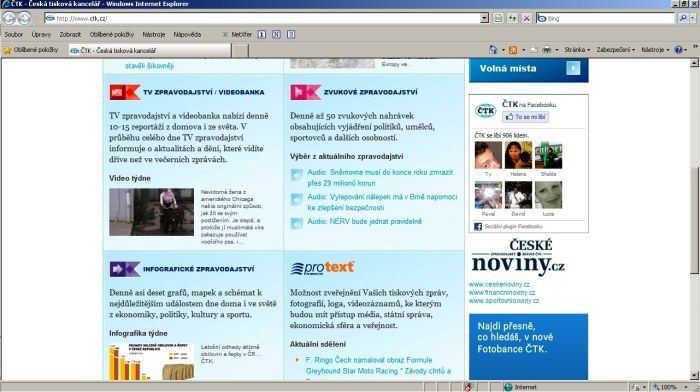The height and width of the screenshot is (392, 700).
Task: Click the protext logo
Action: [322, 268]
